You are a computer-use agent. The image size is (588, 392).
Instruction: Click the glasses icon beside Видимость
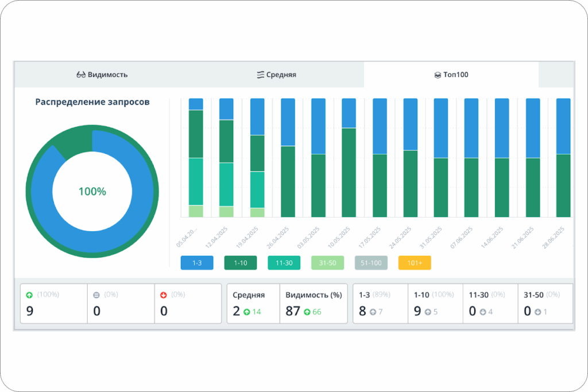click(80, 75)
